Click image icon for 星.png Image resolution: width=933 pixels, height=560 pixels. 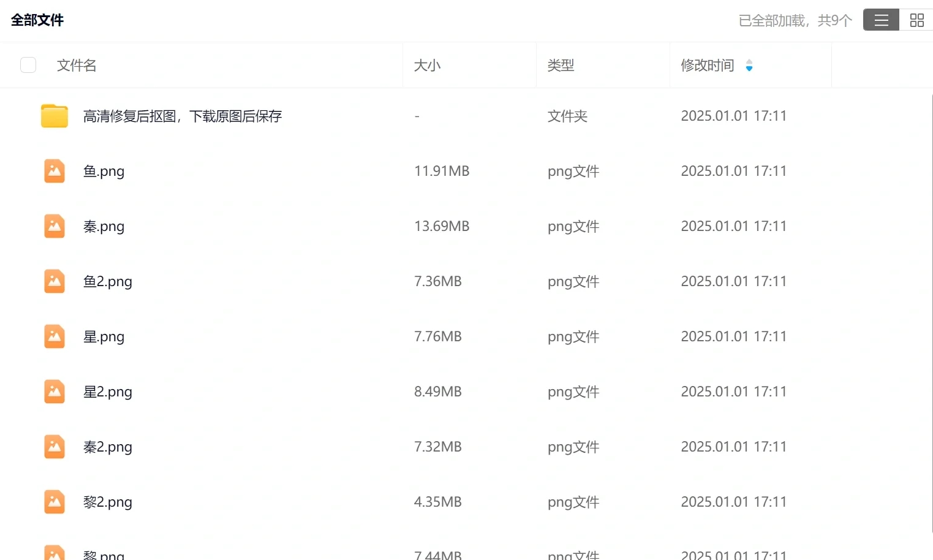(x=55, y=336)
